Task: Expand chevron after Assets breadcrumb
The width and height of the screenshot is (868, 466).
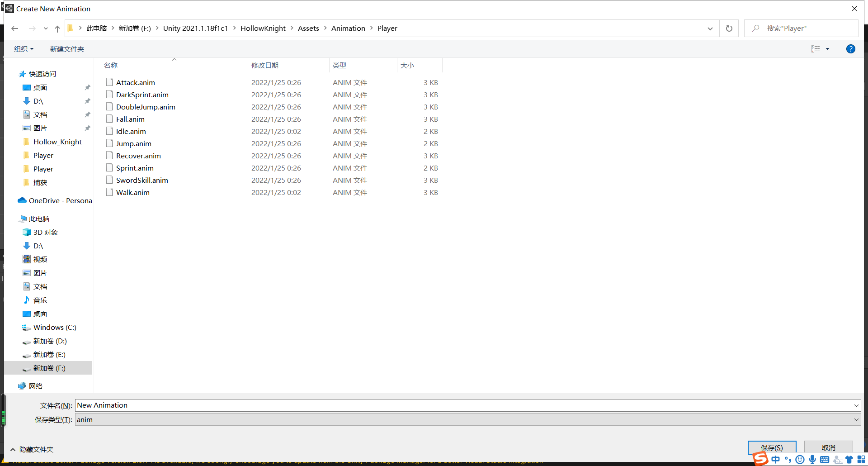Action: tap(325, 28)
